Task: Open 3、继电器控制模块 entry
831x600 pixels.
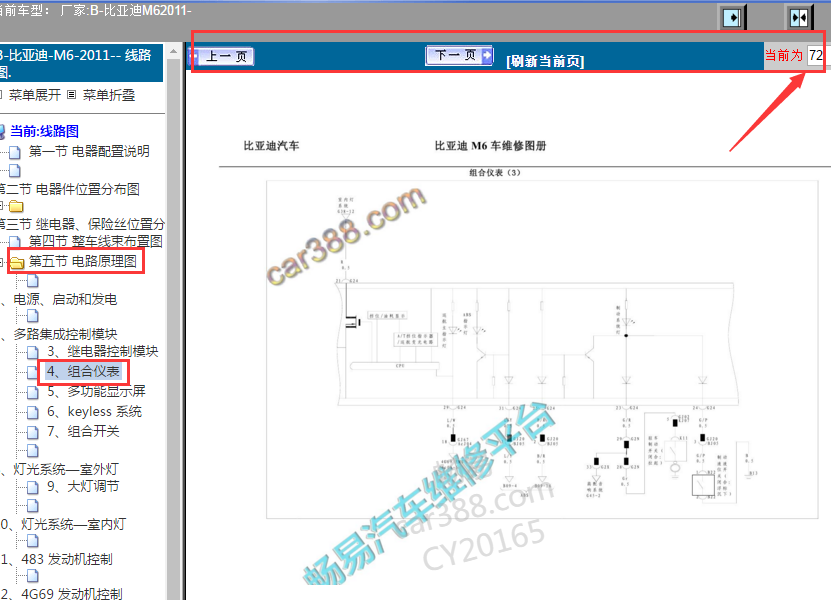Action: [x=103, y=351]
